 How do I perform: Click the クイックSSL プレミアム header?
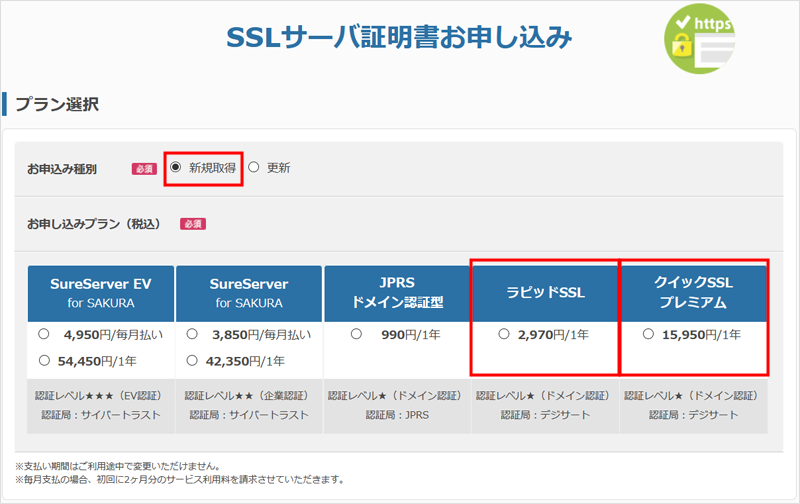[693, 293]
